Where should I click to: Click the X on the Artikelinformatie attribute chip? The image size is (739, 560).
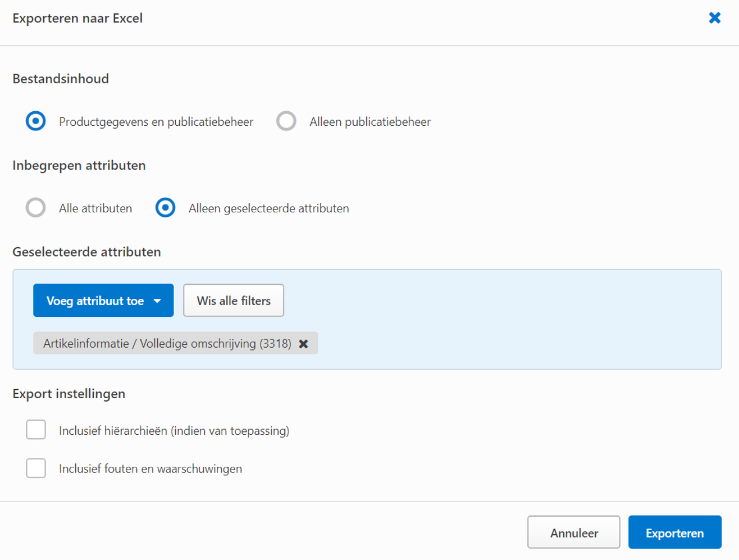click(x=304, y=343)
